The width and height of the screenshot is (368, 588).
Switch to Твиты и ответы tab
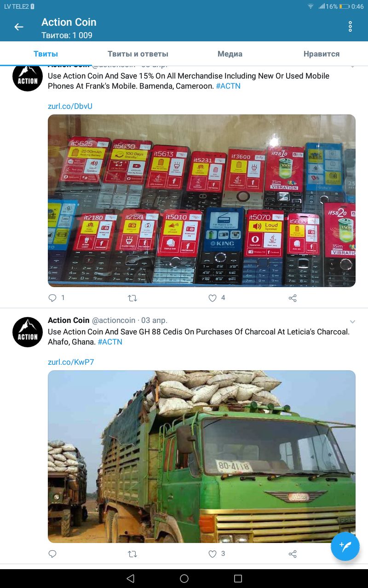point(138,54)
